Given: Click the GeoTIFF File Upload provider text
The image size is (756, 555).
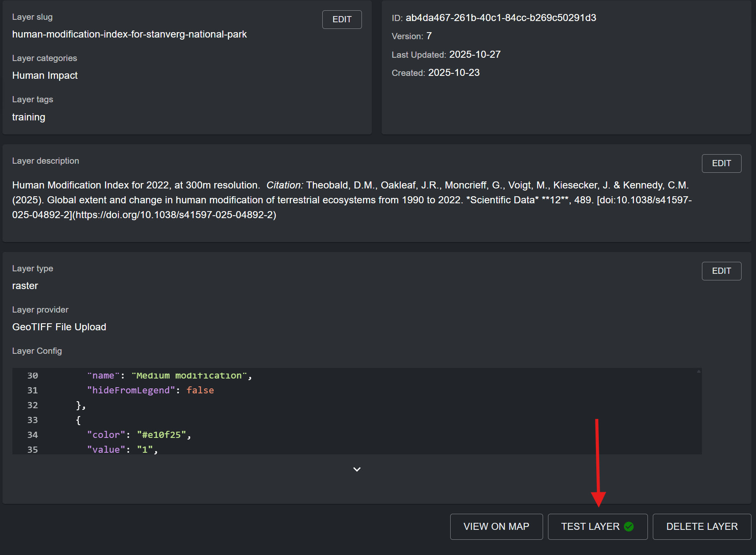Looking at the screenshot, I should coord(59,327).
